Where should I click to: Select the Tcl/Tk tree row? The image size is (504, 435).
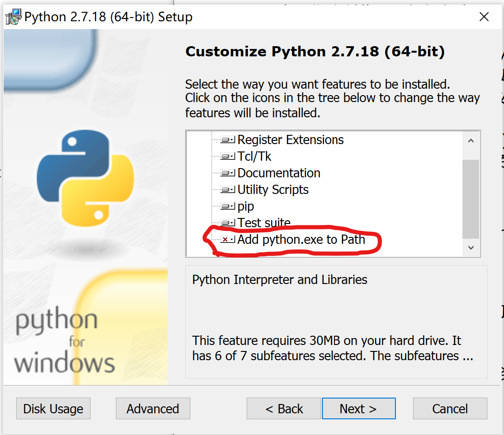tap(254, 157)
